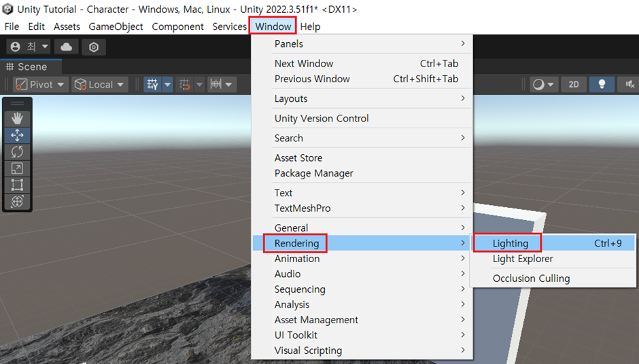Open the File menu
Screen dimensions: 639x364
click(x=12, y=26)
